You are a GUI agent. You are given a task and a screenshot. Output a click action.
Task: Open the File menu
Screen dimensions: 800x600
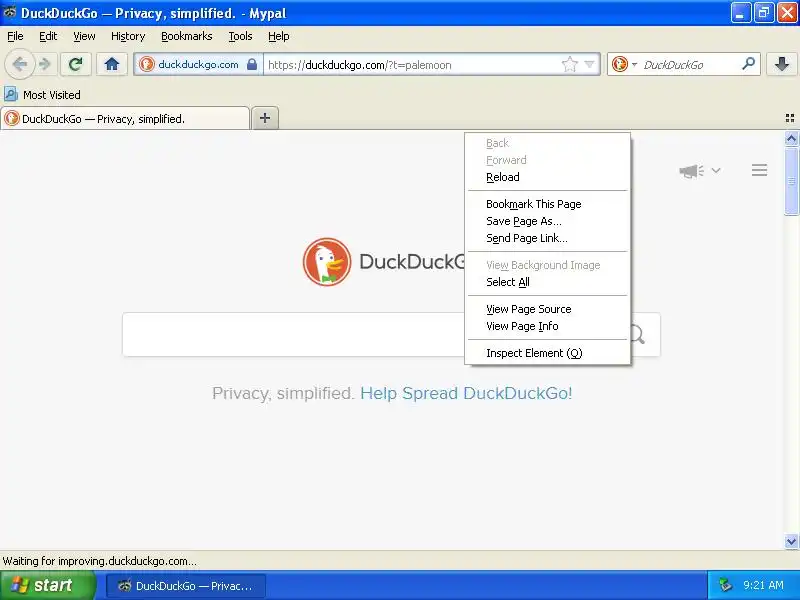tap(15, 36)
